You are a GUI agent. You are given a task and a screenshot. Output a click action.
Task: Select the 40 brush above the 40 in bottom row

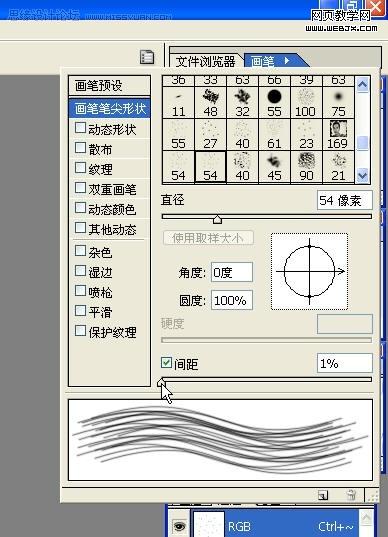tap(242, 135)
